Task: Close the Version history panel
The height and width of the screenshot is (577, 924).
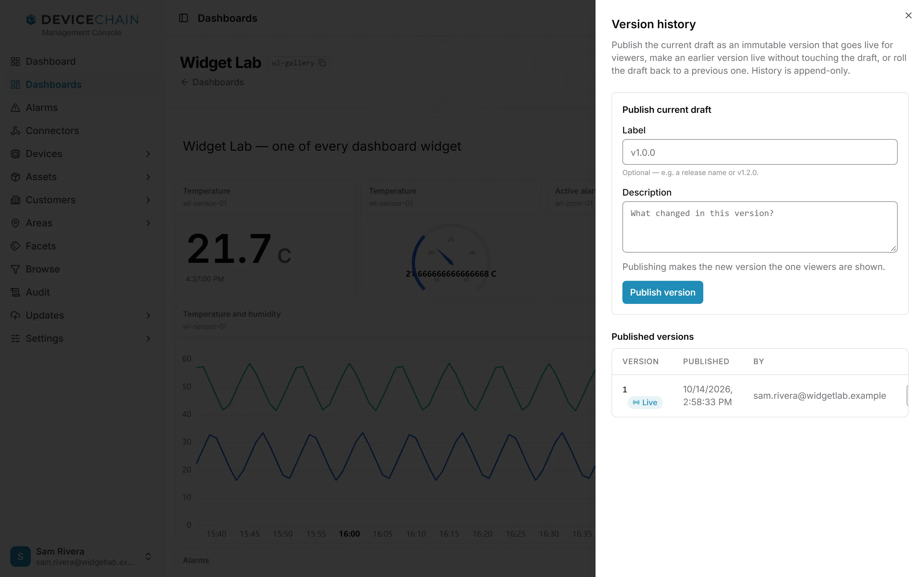Action: tap(908, 15)
